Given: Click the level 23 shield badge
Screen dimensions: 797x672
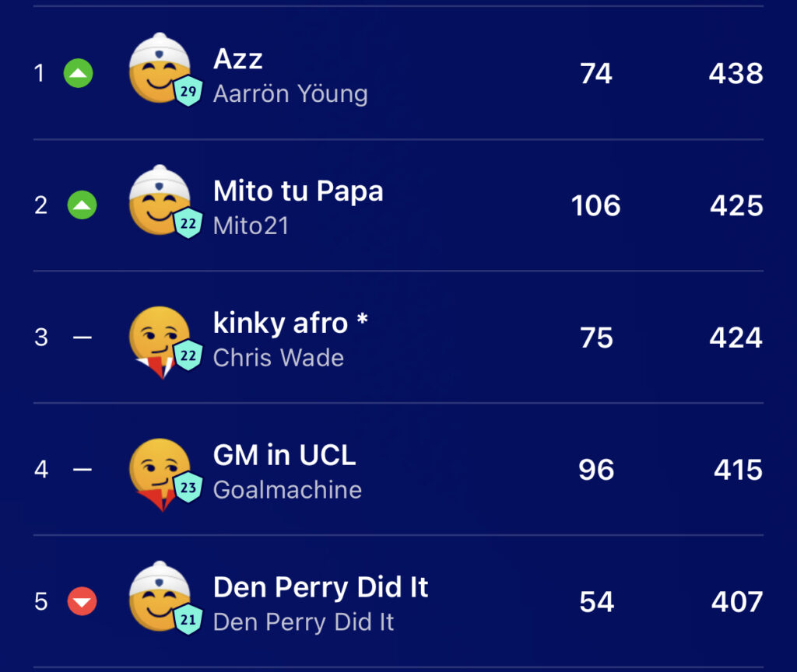Looking at the screenshot, I should coord(188,488).
